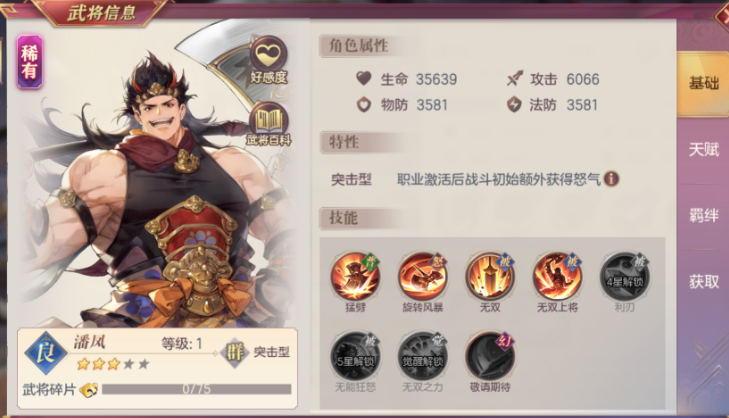Open the 武将百科 book icon
Viewport: 729px width, 418px height.
269,124
